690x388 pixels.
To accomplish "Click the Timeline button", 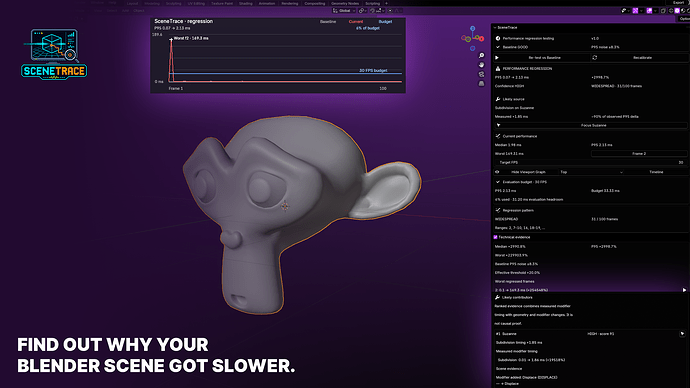I will (x=656, y=172).
